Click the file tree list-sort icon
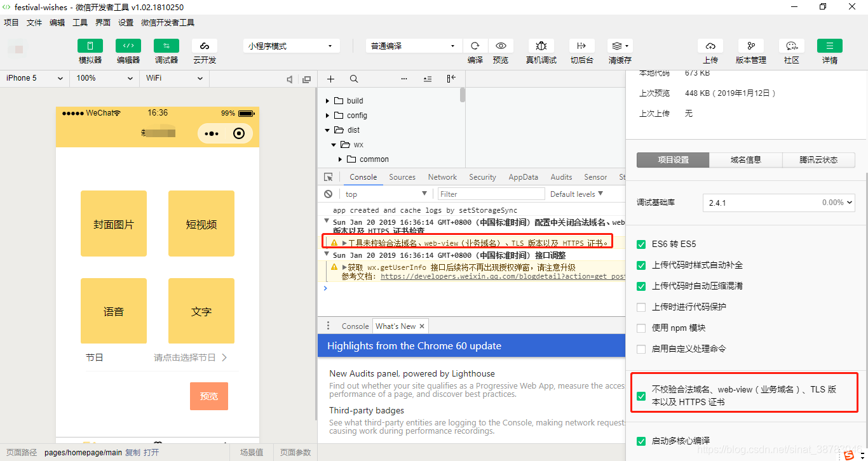 (428, 79)
